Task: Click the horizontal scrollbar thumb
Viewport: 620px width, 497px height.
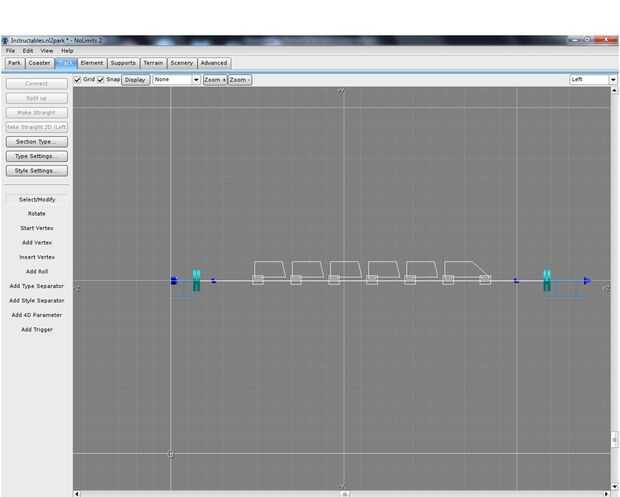Action: (345, 494)
